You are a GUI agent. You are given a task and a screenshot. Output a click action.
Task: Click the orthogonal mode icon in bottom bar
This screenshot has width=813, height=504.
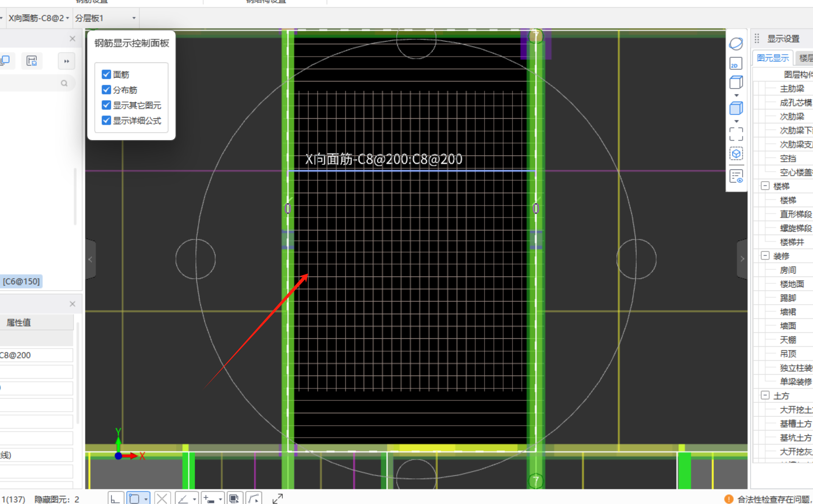point(115,499)
